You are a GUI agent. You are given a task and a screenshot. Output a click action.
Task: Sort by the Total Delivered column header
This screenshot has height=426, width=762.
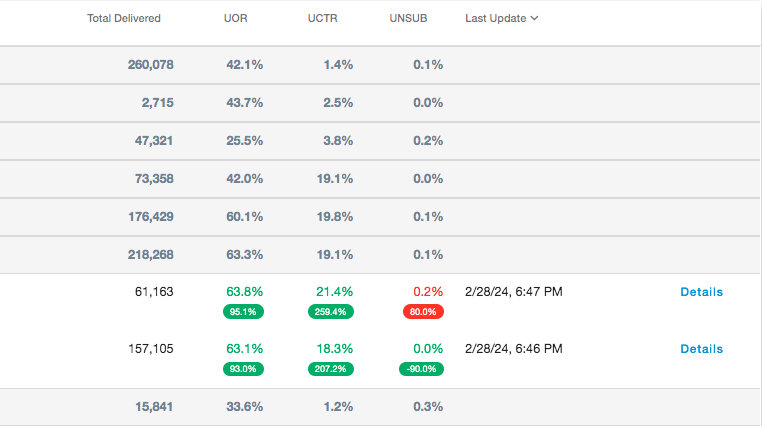124,19
